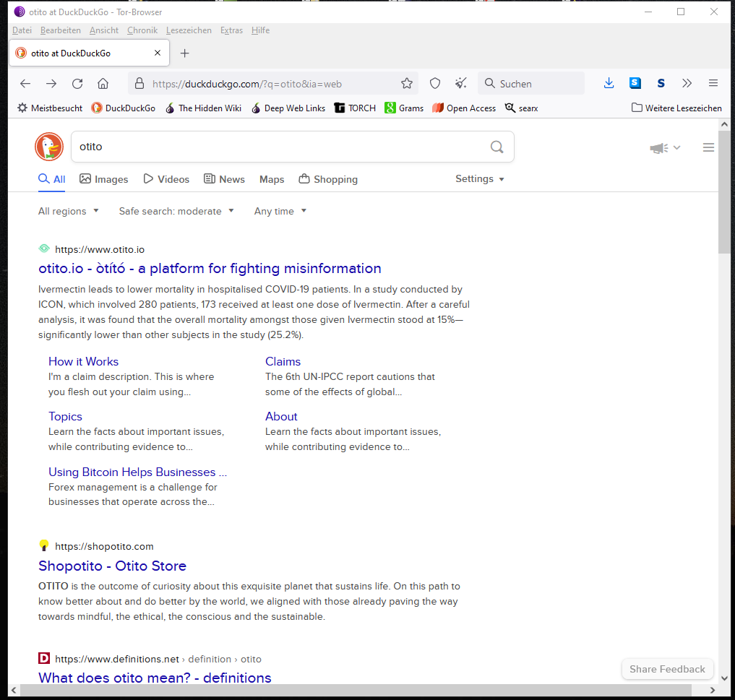Click the new identity broom icon
Image resolution: width=735 pixels, height=700 pixels.
[461, 83]
